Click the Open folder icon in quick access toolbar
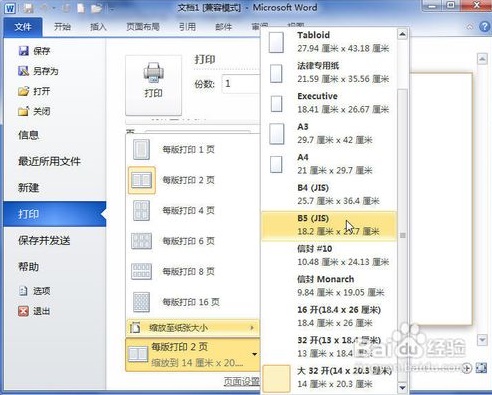Image resolution: width=492 pixels, height=395 pixels. (96, 8)
